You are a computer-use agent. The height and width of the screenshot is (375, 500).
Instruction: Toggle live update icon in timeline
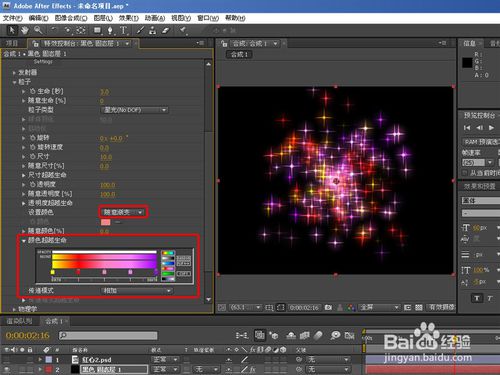coord(260,335)
